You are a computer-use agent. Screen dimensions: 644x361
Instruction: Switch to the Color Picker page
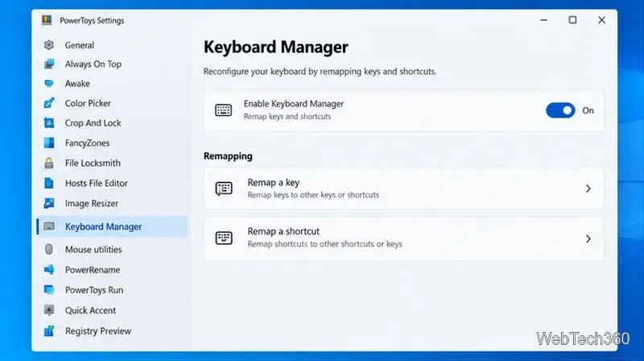(88, 103)
